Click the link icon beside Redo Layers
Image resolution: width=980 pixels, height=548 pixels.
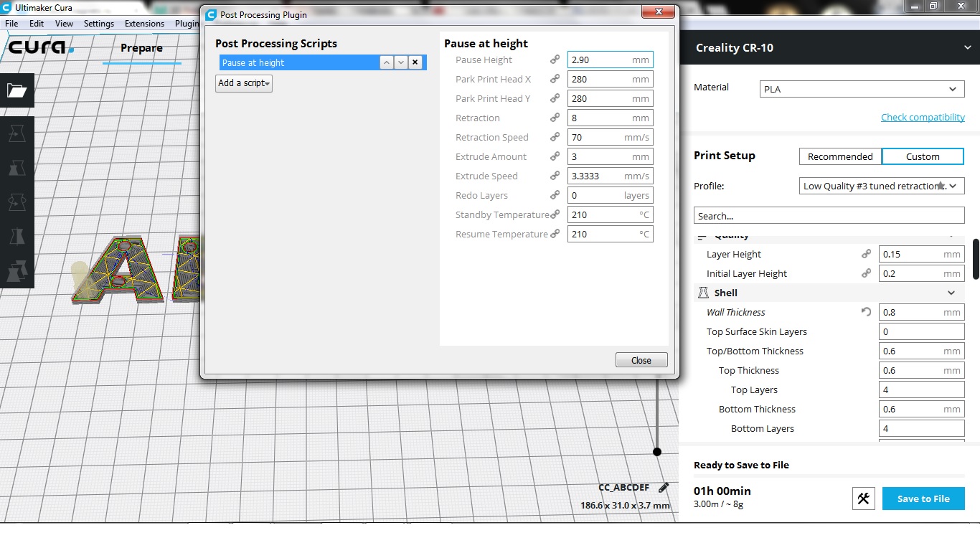click(555, 195)
